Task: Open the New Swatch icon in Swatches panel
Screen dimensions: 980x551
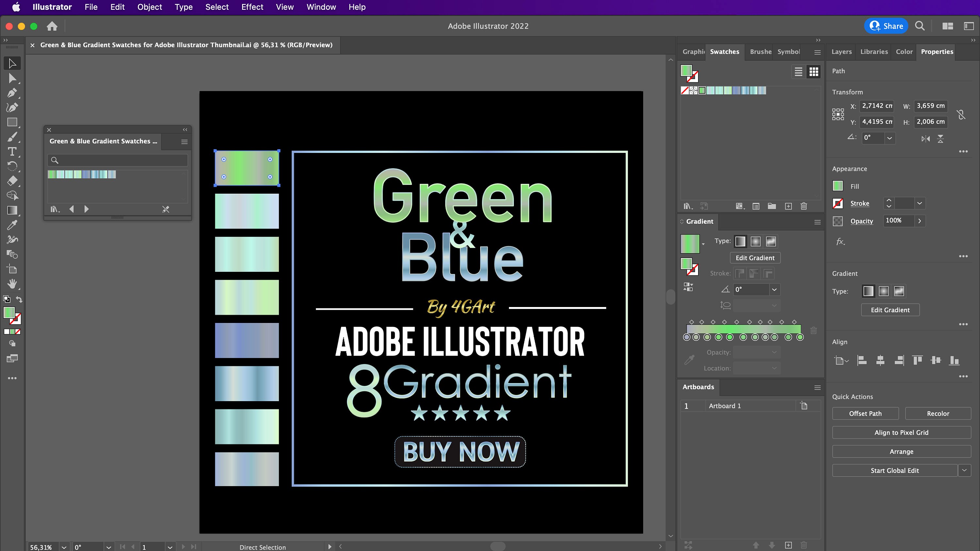Action: point(788,206)
